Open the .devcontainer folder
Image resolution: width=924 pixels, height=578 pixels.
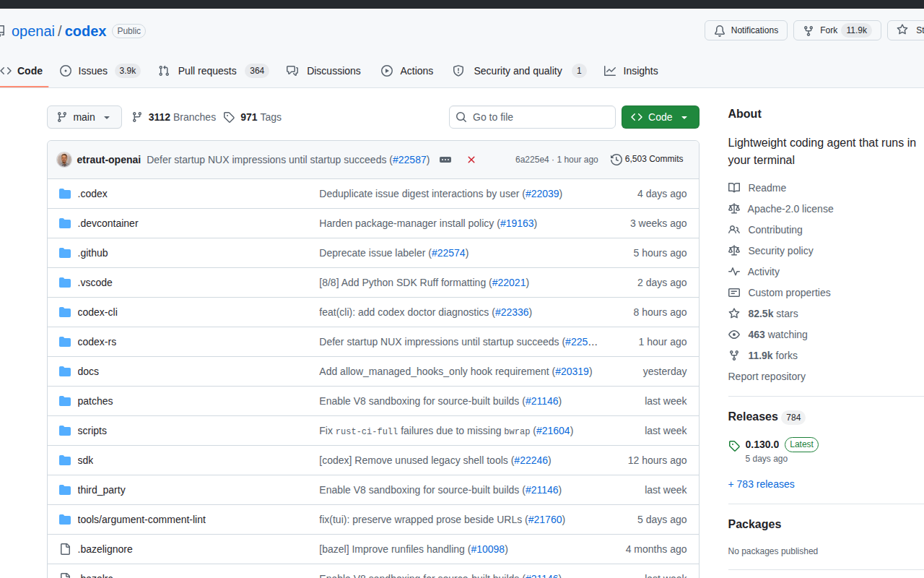pyautogui.click(x=108, y=223)
